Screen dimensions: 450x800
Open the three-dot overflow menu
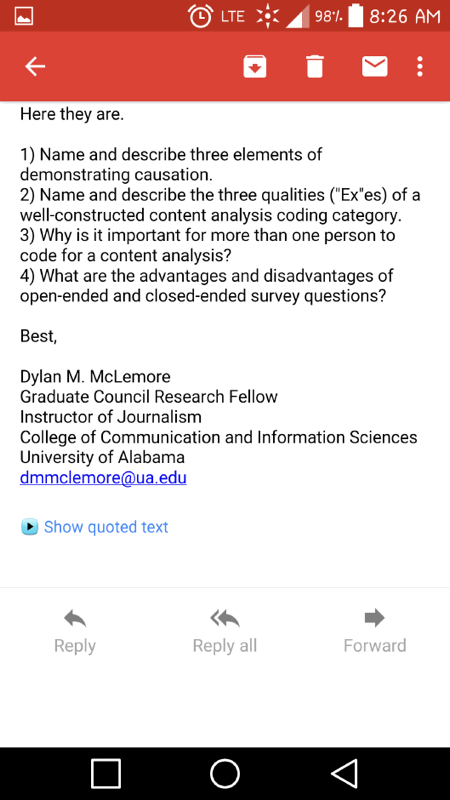point(419,66)
